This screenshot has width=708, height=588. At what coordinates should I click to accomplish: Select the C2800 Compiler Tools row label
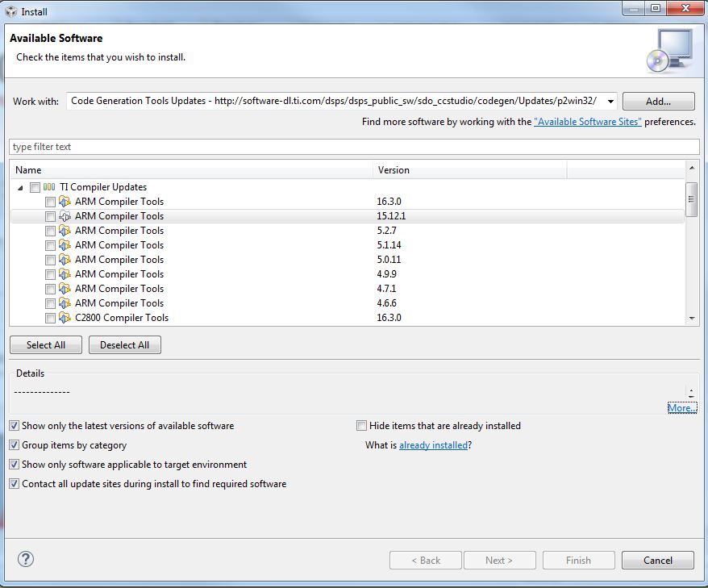[x=122, y=318]
